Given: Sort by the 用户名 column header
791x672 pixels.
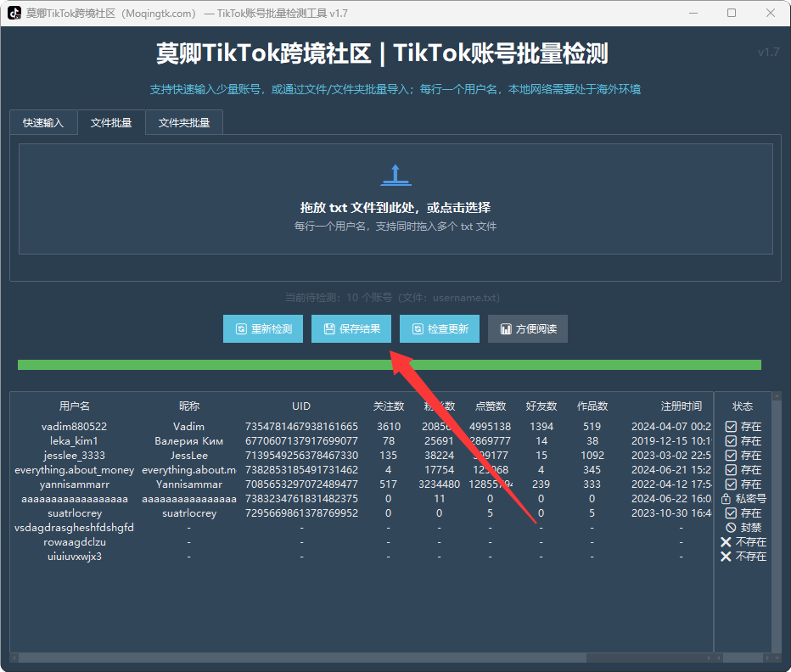Looking at the screenshot, I should pyautogui.click(x=74, y=406).
